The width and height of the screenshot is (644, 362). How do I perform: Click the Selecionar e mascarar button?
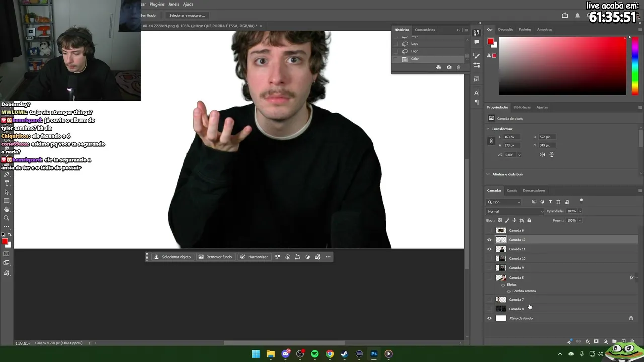187,15
